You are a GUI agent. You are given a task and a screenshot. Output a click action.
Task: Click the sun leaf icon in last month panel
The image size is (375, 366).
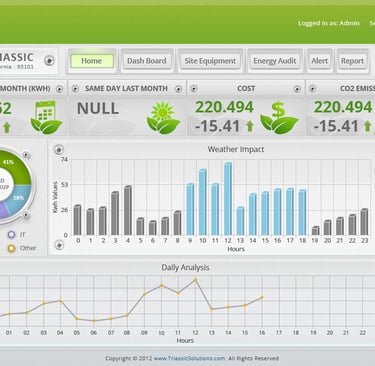click(163, 118)
